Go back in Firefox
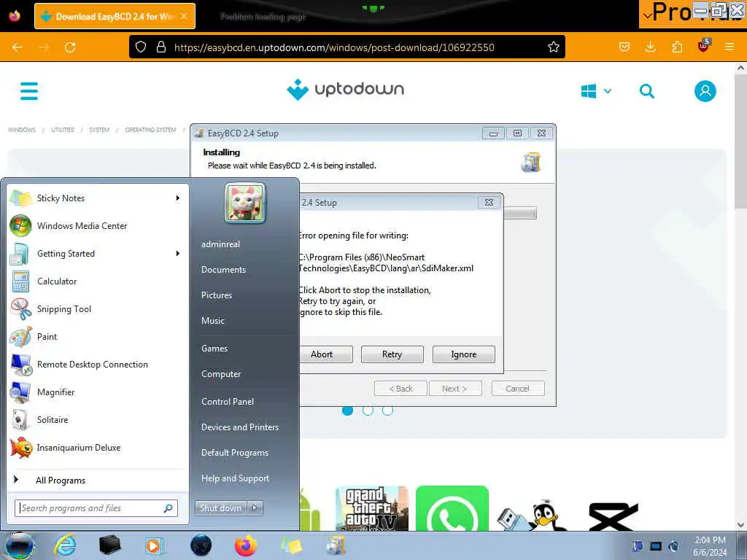The image size is (747, 560). click(x=18, y=47)
